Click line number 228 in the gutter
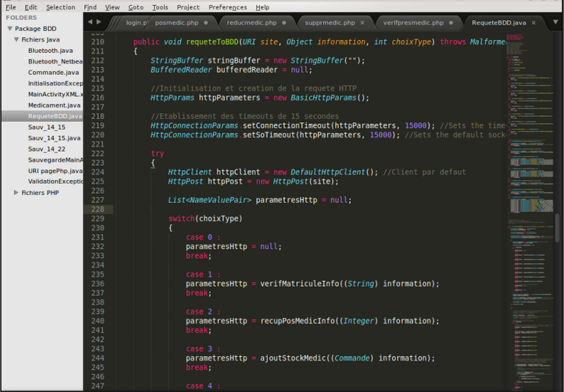Viewport: 564px width, 392px height. click(97, 209)
